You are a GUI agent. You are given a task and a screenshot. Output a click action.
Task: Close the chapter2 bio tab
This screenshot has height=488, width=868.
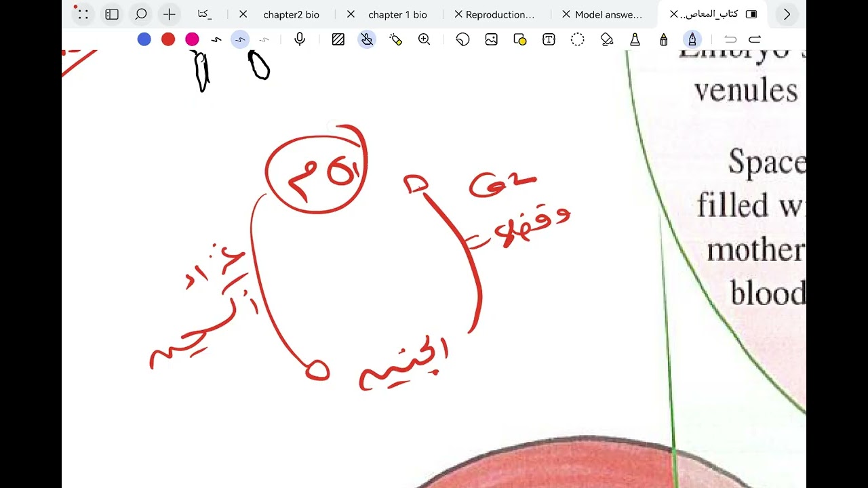click(243, 14)
